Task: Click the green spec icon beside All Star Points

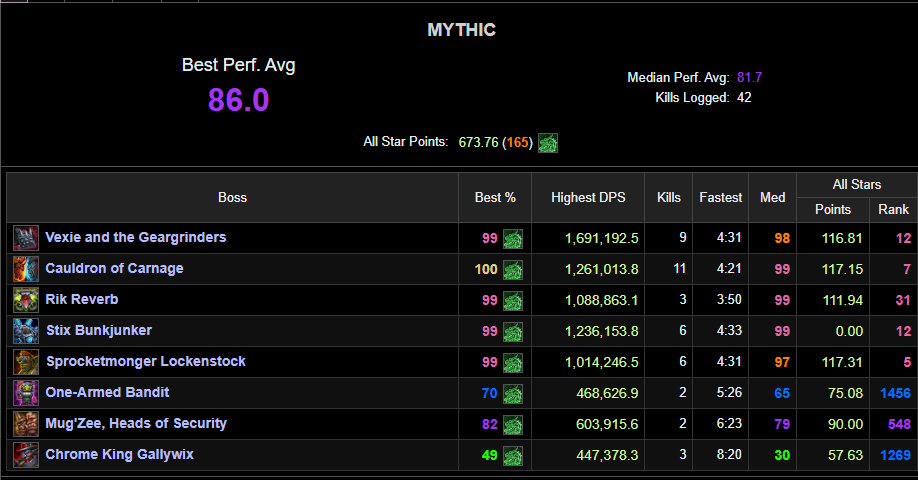Action: 548,143
